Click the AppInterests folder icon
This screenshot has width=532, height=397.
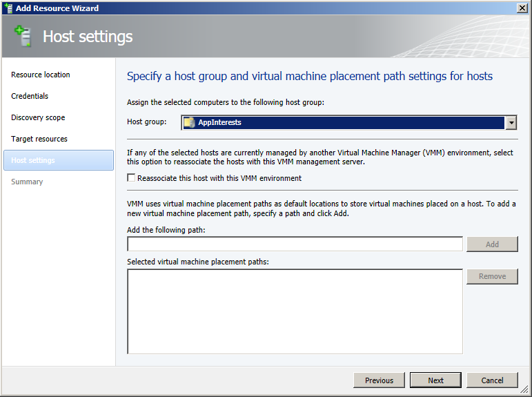(x=189, y=123)
